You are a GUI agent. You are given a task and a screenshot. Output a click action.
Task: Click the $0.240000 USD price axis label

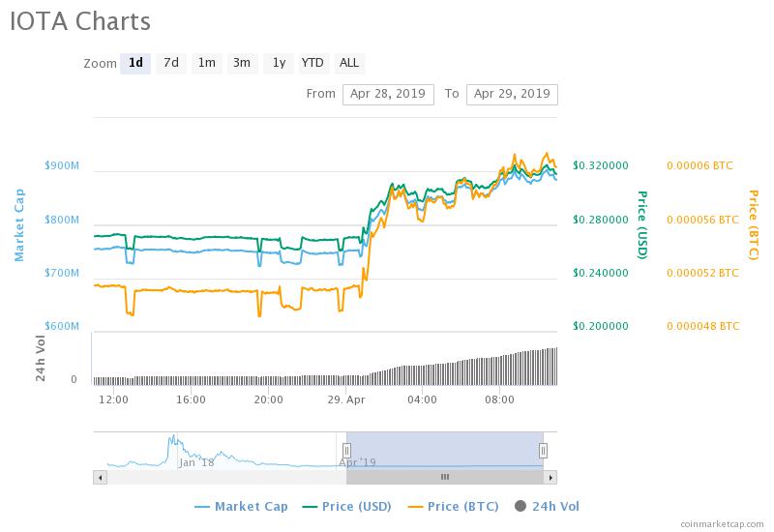coord(601,273)
